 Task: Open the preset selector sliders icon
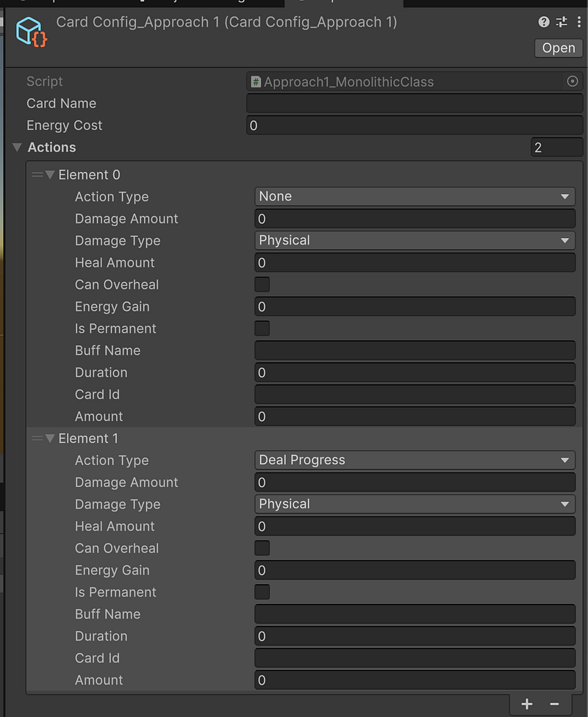(562, 22)
